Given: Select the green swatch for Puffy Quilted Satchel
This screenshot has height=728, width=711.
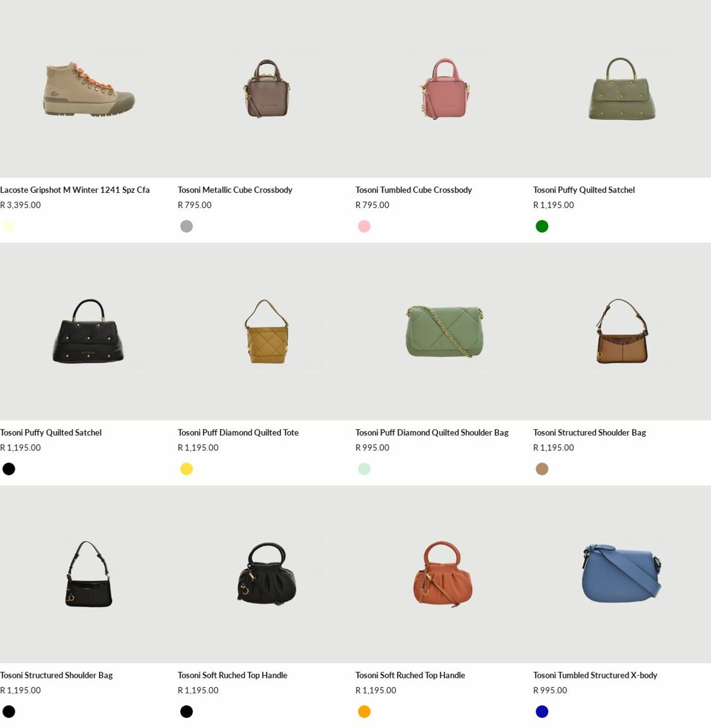Looking at the screenshot, I should point(542,226).
